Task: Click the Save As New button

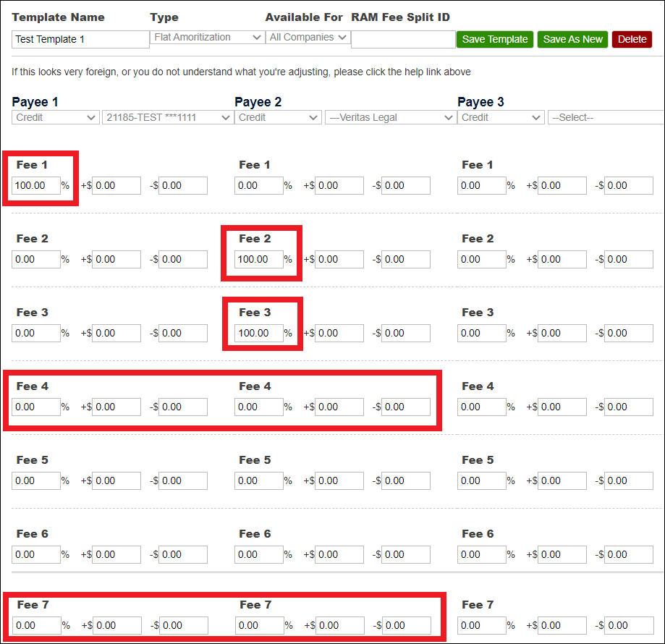Action: [x=572, y=40]
